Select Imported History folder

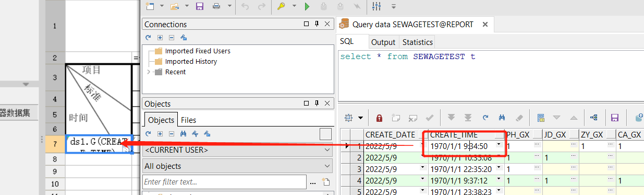(x=191, y=61)
